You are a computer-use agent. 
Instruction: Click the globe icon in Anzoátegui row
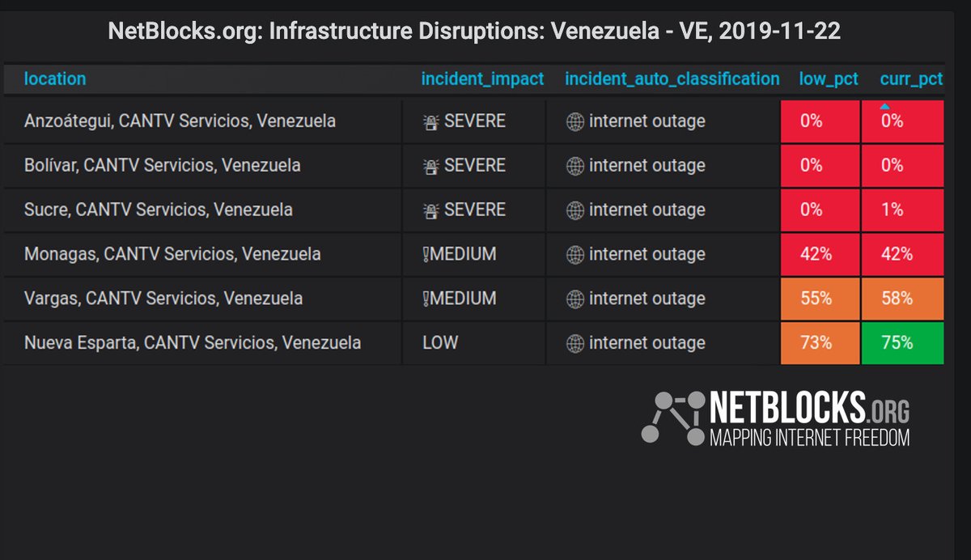tap(575, 121)
